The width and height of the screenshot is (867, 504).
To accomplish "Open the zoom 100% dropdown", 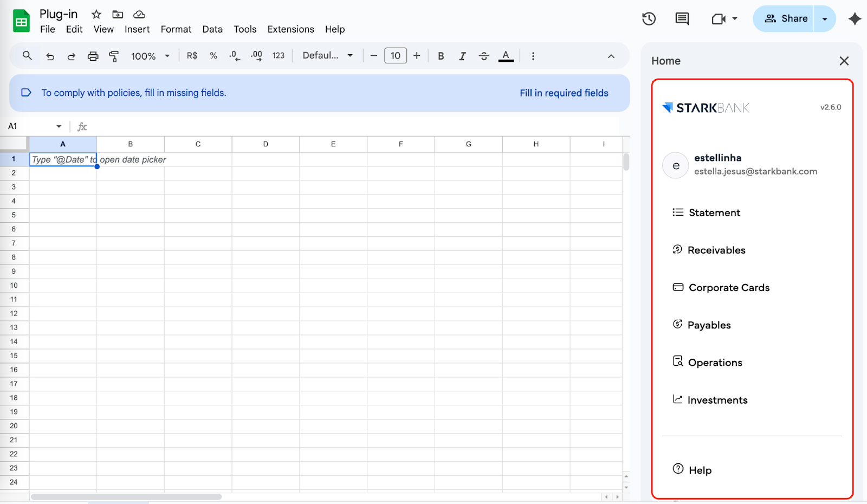I will (150, 56).
